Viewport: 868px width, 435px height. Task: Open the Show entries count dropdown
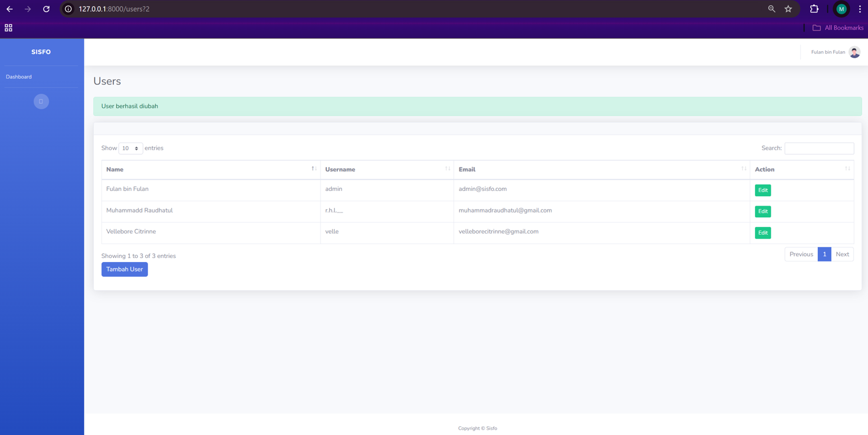click(131, 148)
